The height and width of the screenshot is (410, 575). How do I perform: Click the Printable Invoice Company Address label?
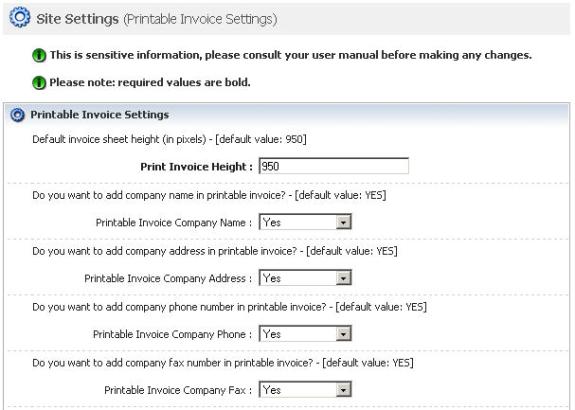point(168,278)
